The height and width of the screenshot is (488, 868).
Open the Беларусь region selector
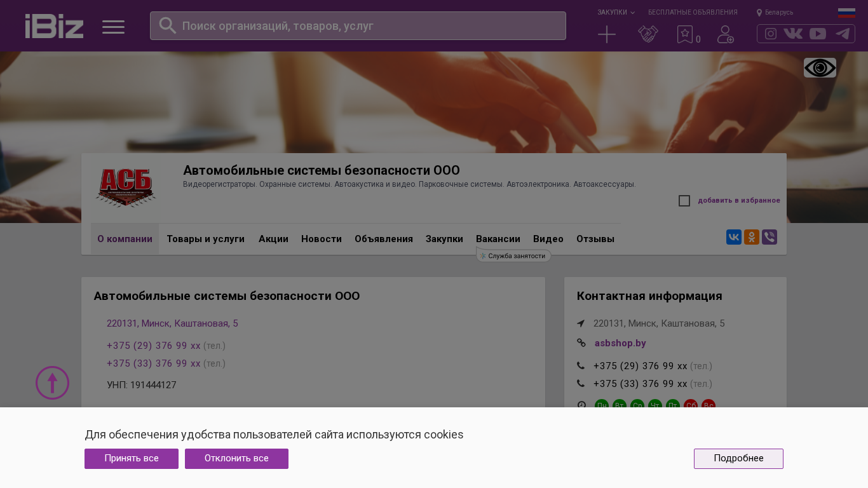(x=775, y=12)
